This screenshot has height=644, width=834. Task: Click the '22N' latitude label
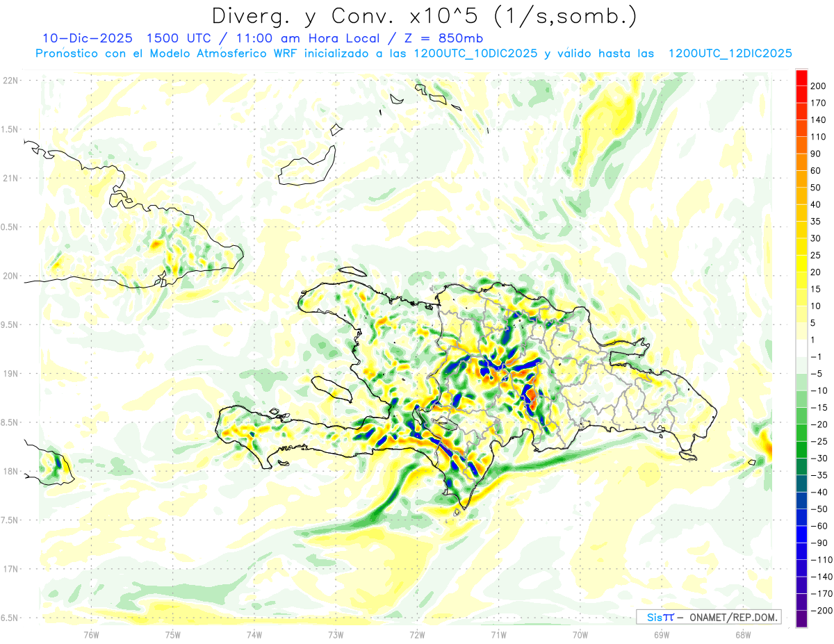click(x=10, y=81)
